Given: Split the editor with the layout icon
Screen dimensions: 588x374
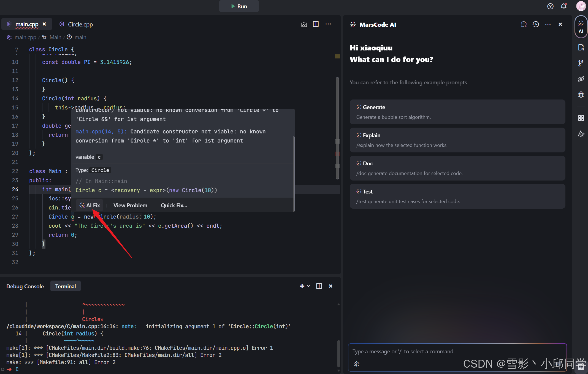Looking at the screenshot, I should coord(316,24).
